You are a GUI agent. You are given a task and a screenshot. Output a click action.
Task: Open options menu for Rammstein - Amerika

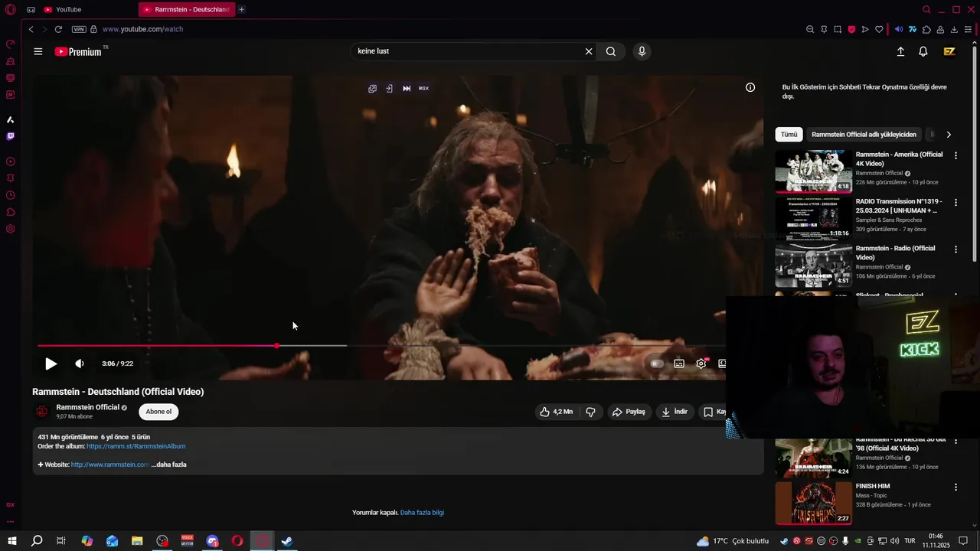tap(955, 155)
